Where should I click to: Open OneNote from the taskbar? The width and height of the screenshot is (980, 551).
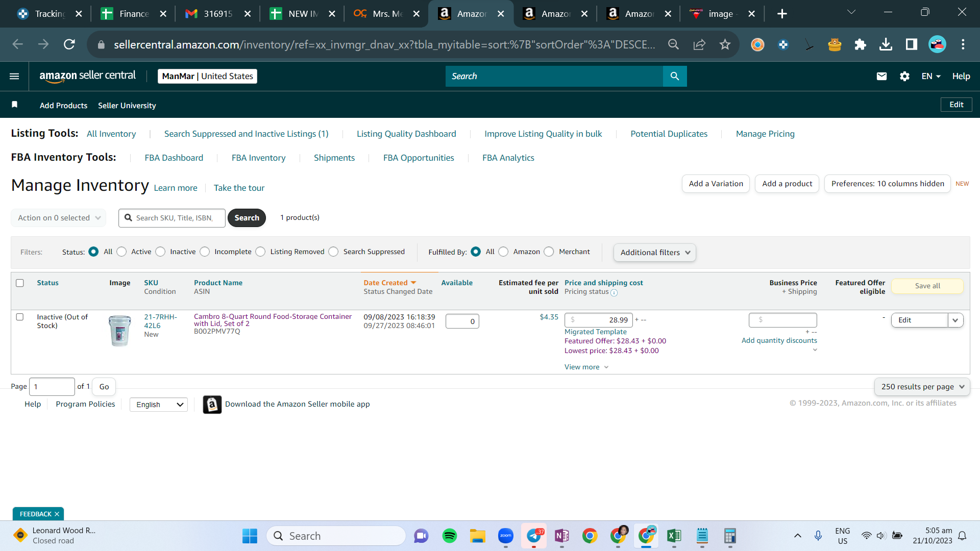tap(562, 536)
